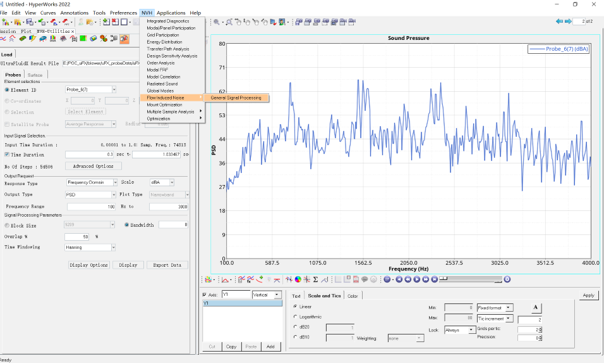Select the Logarithmic scale radio button
The height and width of the screenshot is (363, 604).
click(295, 317)
